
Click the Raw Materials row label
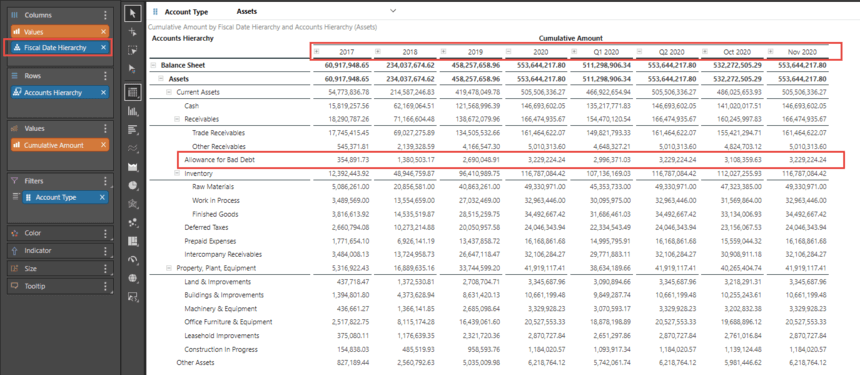[x=212, y=187]
